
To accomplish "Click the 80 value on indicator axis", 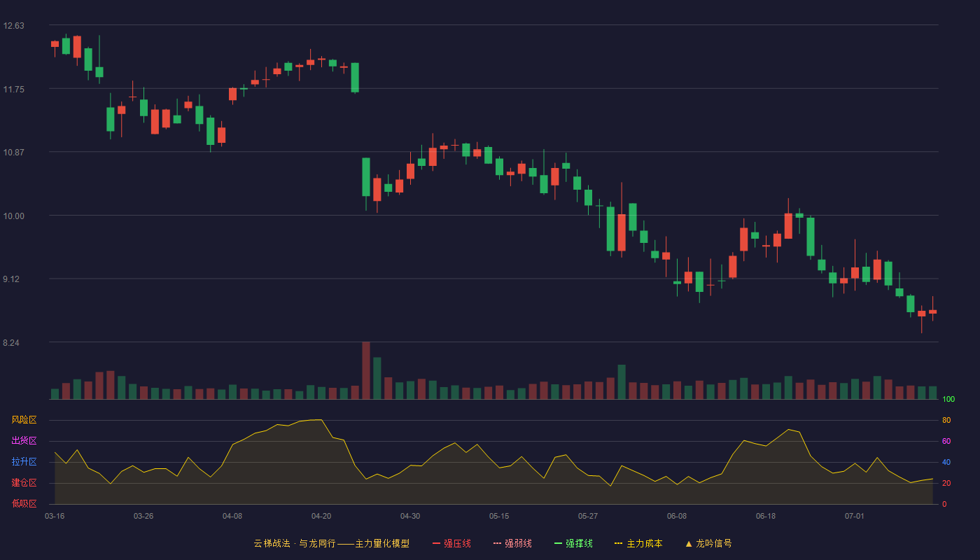I will 946,420.
